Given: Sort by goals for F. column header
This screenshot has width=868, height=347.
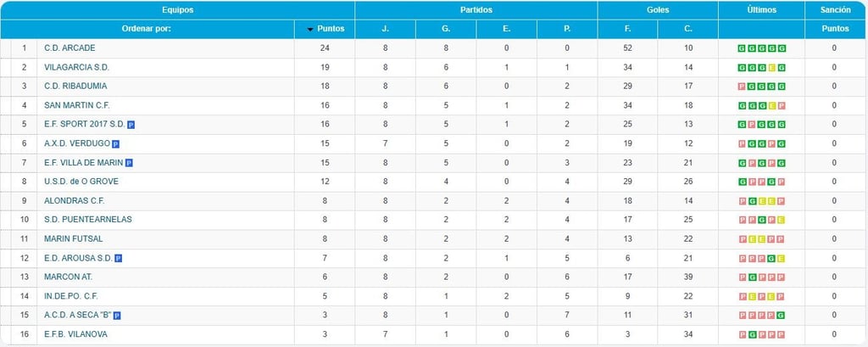Looking at the screenshot, I should [x=628, y=29].
